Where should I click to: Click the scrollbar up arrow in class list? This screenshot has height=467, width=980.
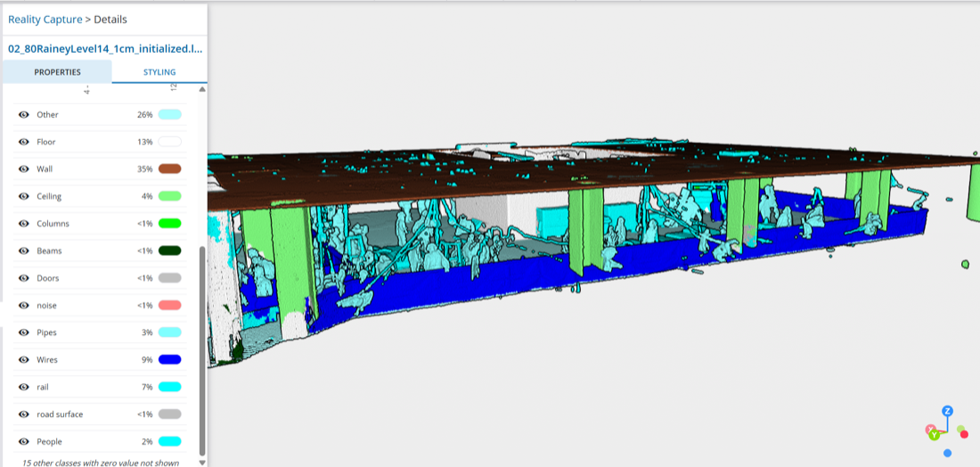click(x=202, y=89)
